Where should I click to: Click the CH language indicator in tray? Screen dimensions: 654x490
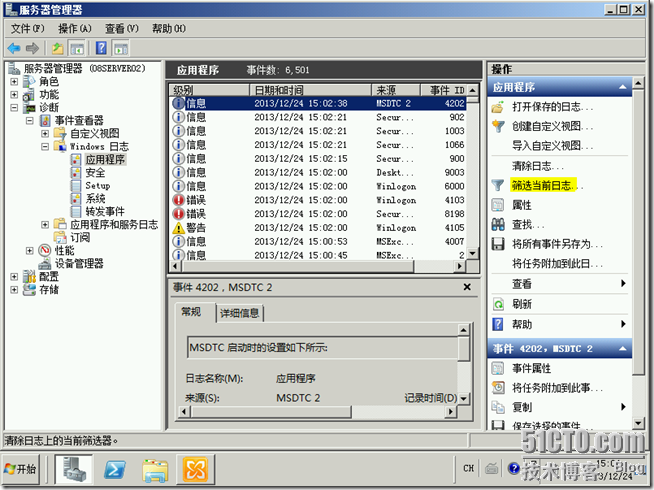[x=468, y=468]
